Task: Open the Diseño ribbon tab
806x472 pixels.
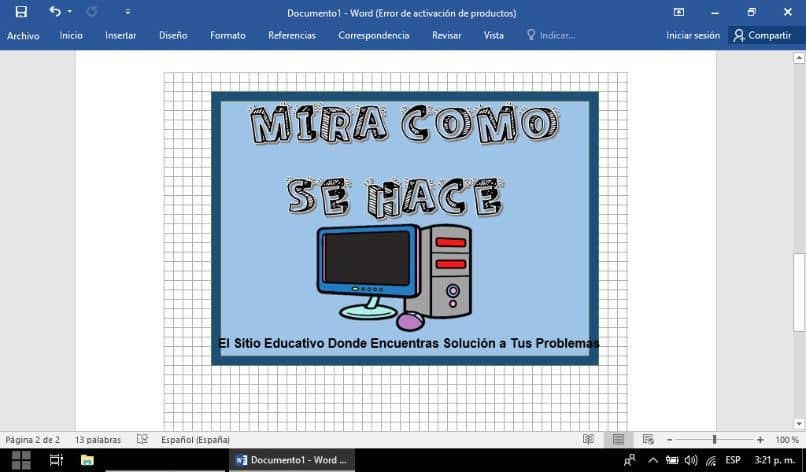Action: [x=173, y=35]
